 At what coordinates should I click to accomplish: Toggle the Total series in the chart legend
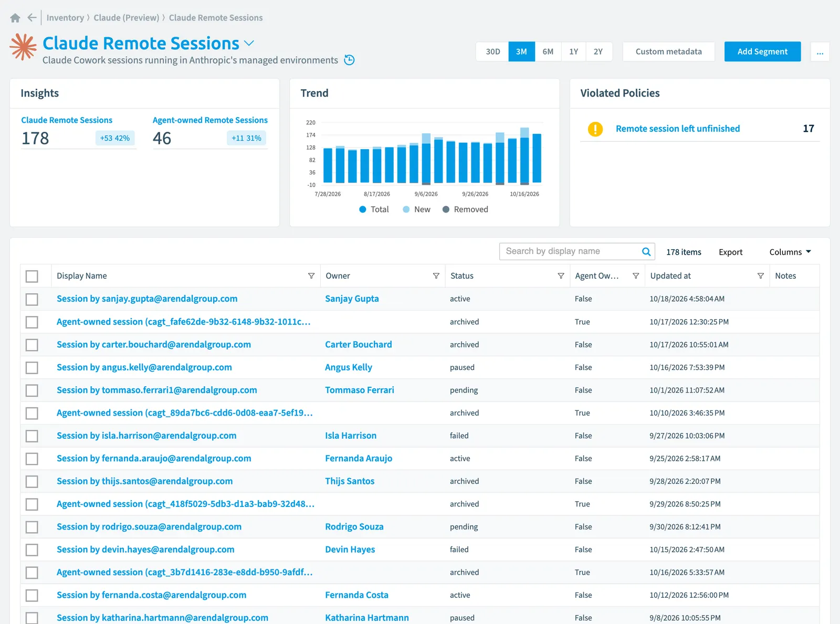pos(374,209)
